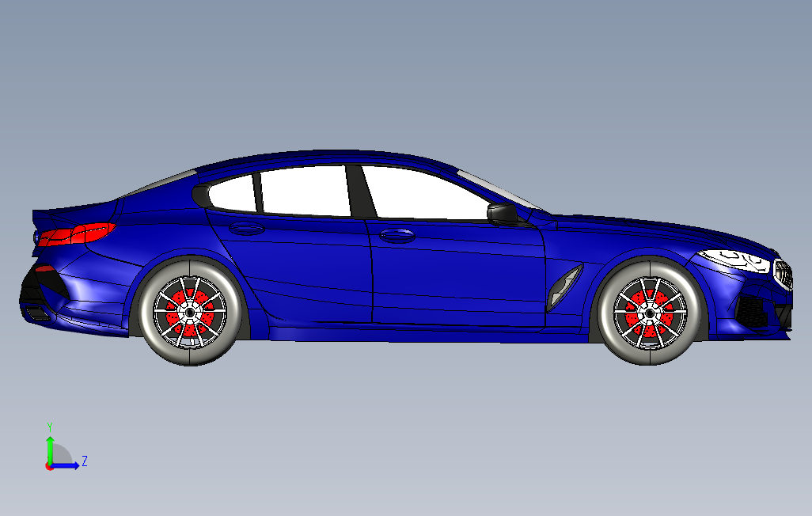The height and width of the screenshot is (516, 812).
Task: Click the green Y axis arrow
Action: point(50,450)
